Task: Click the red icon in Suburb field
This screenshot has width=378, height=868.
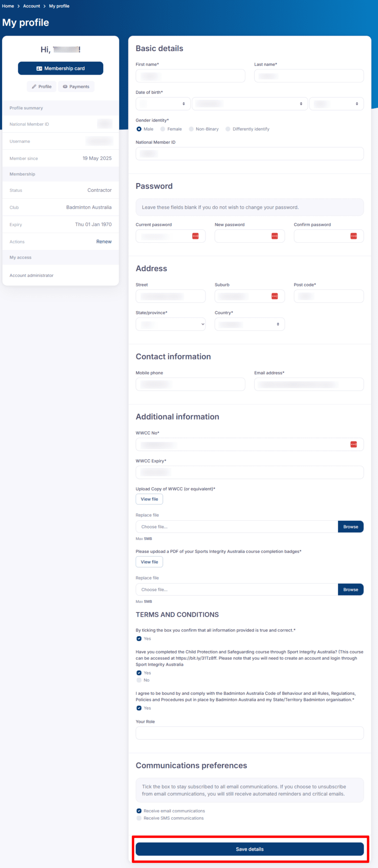Action: [274, 296]
